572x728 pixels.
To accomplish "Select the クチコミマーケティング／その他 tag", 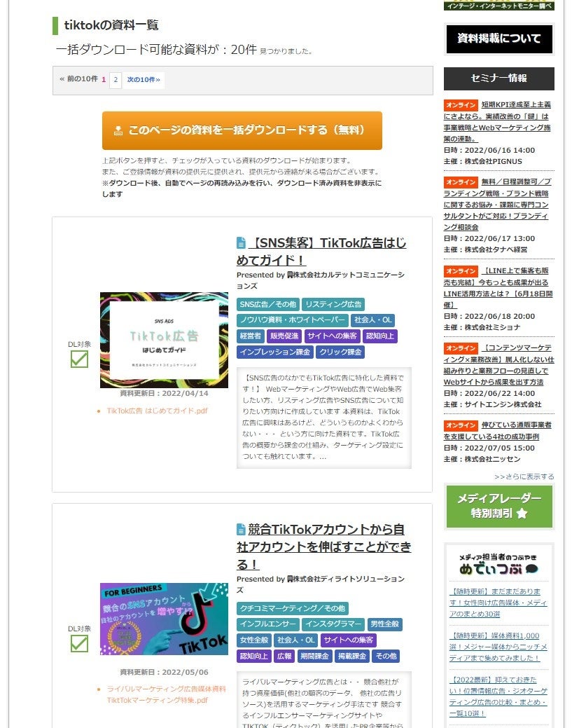I will coord(292,608).
